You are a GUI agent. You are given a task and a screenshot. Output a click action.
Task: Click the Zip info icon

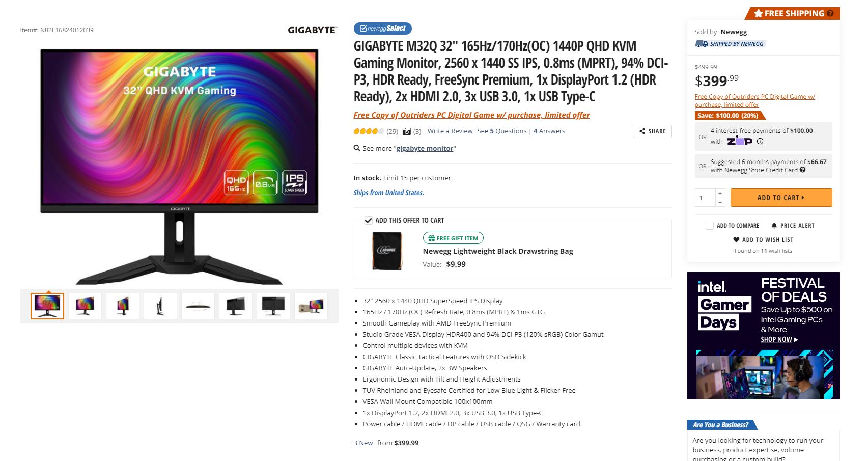pos(760,142)
